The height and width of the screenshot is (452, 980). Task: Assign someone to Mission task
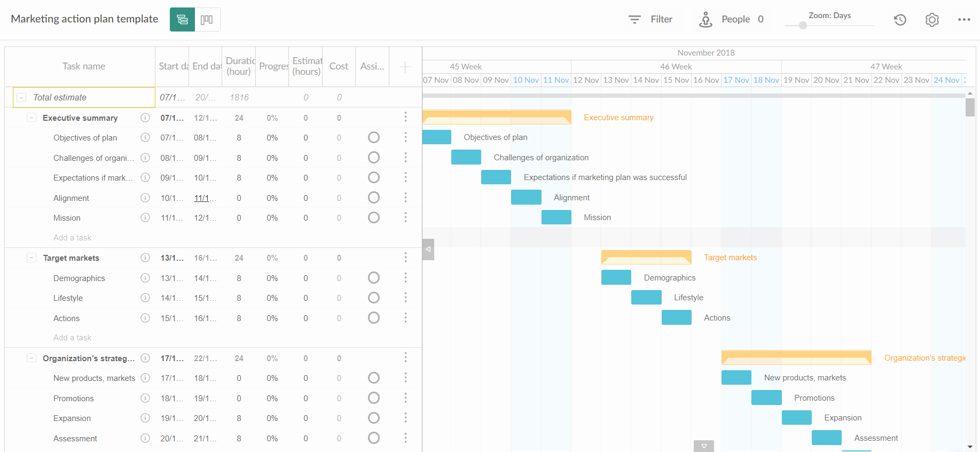(374, 217)
